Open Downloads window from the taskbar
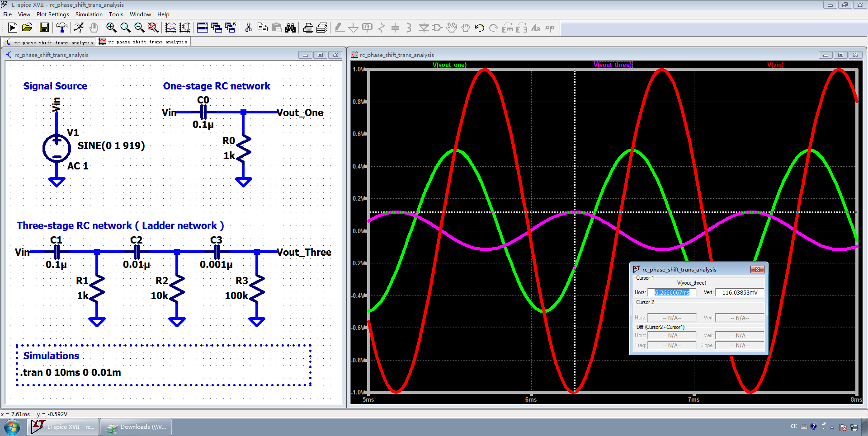 (136, 427)
